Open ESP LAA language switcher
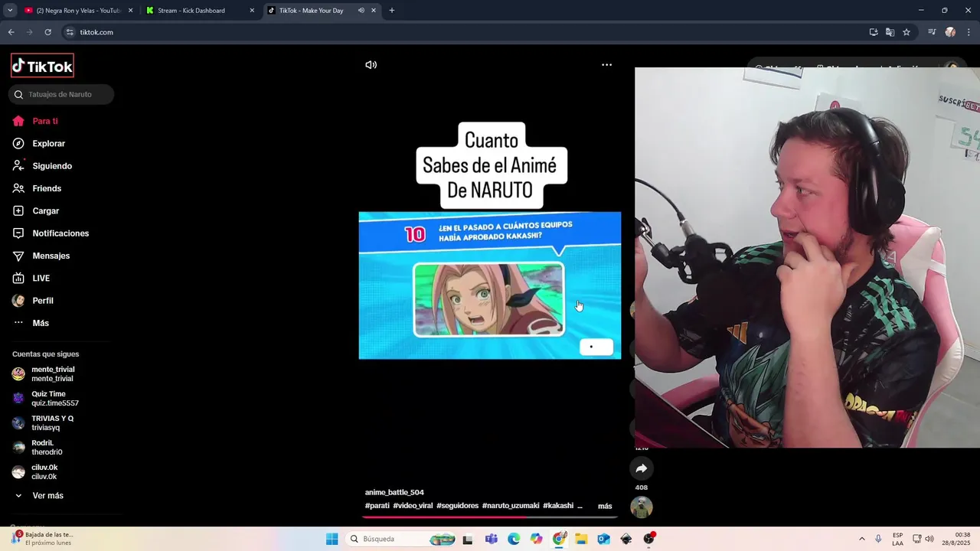 pyautogui.click(x=897, y=539)
